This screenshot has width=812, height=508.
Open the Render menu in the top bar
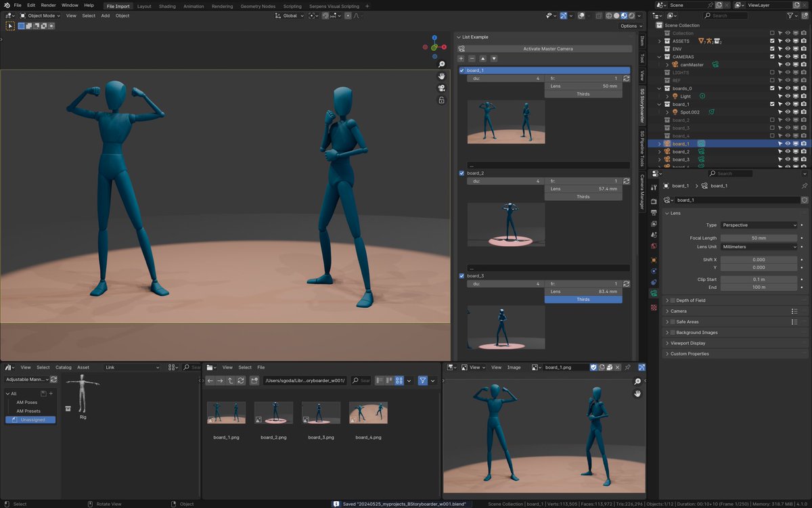[x=47, y=5]
